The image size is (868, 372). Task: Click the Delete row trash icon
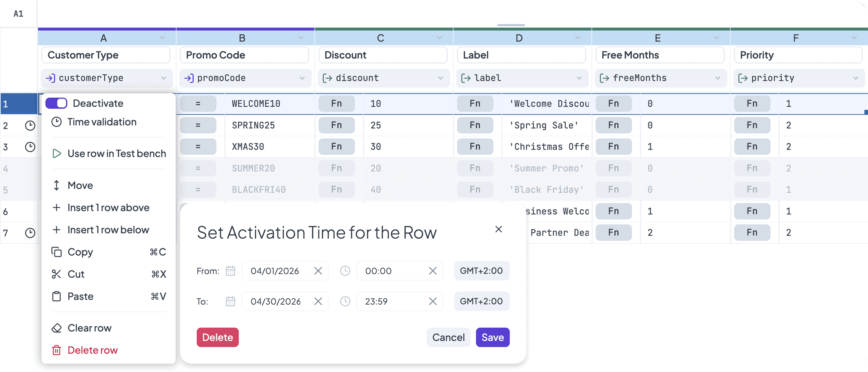click(57, 350)
